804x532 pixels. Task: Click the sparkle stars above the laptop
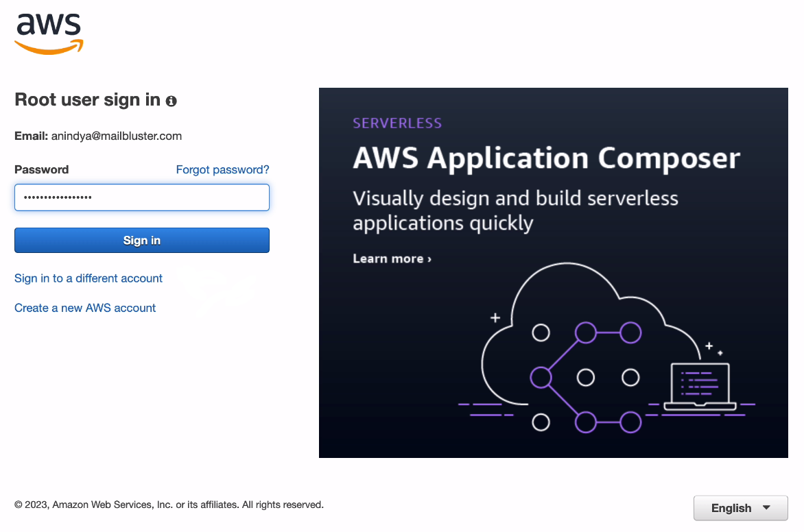[x=713, y=348]
